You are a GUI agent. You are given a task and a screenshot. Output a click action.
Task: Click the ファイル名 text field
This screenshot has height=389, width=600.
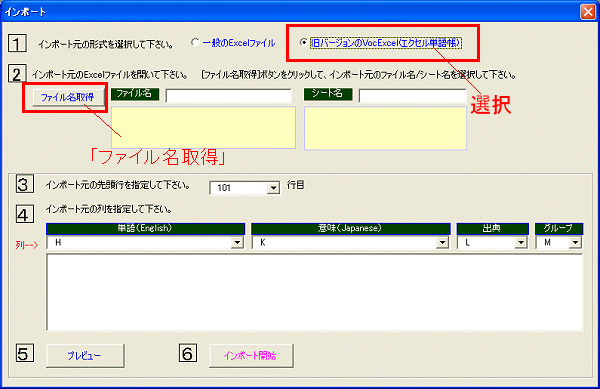[x=228, y=96]
